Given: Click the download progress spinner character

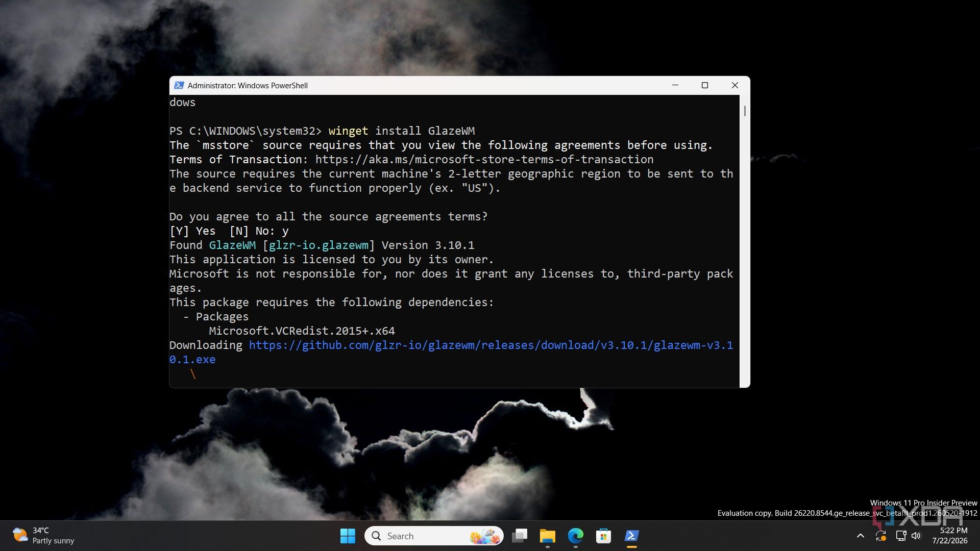Looking at the screenshot, I should (193, 373).
